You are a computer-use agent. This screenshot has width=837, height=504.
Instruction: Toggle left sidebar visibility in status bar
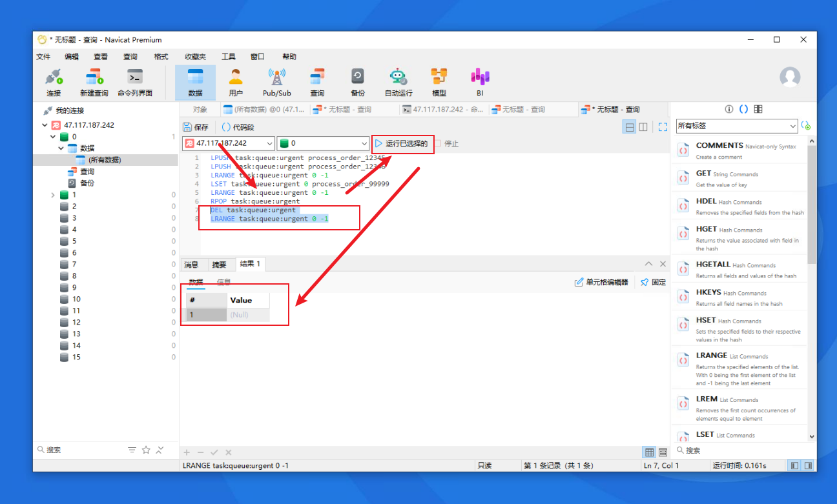point(794,465)
